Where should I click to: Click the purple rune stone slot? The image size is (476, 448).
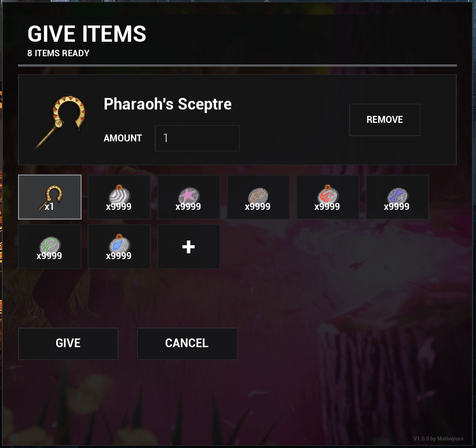tap(397, 197)
